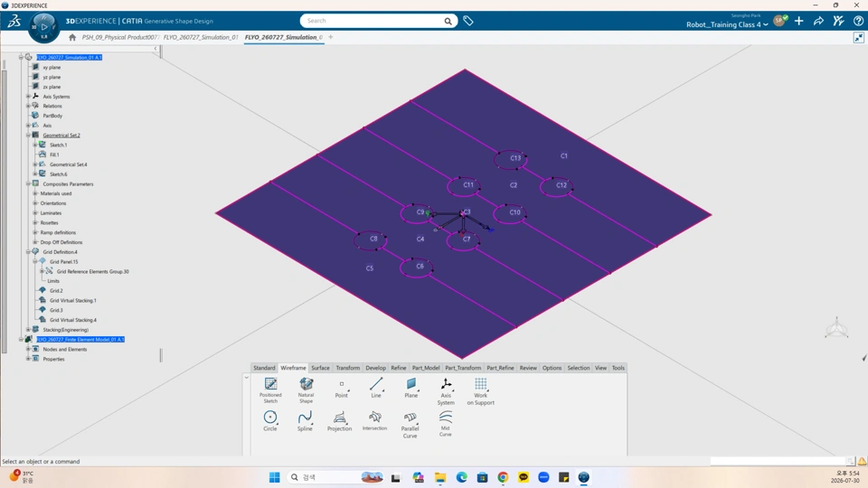
Task: Open File Explorer from the taskbar
Action: (440, 477)
